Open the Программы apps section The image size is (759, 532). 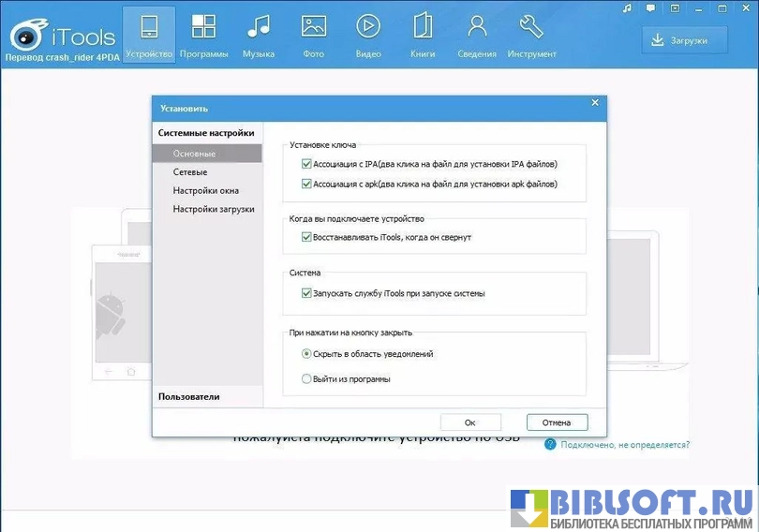(203, 35)
